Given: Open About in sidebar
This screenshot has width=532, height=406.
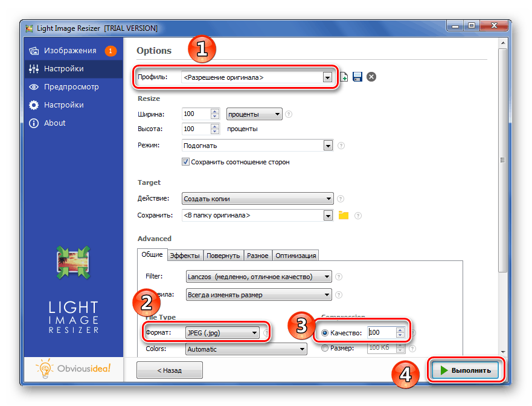Looking at the screenshot, I should 73,123.
